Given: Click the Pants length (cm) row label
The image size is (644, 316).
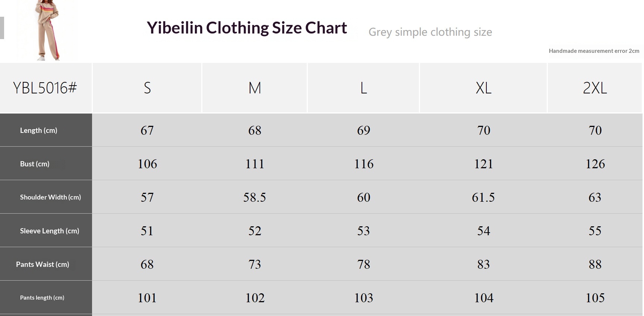Looking at the screenshot, I should 42,298.
